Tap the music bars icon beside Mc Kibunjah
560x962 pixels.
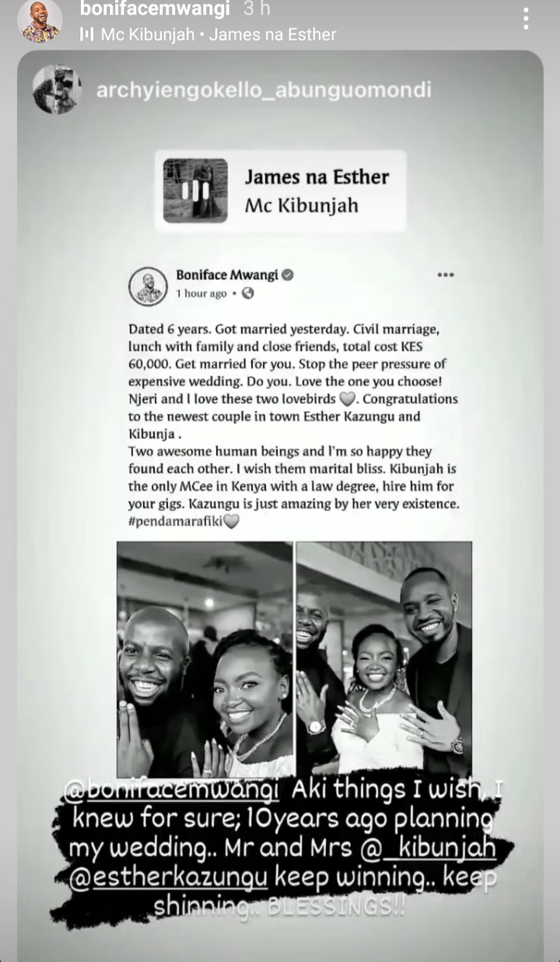(x=86, y=35)
